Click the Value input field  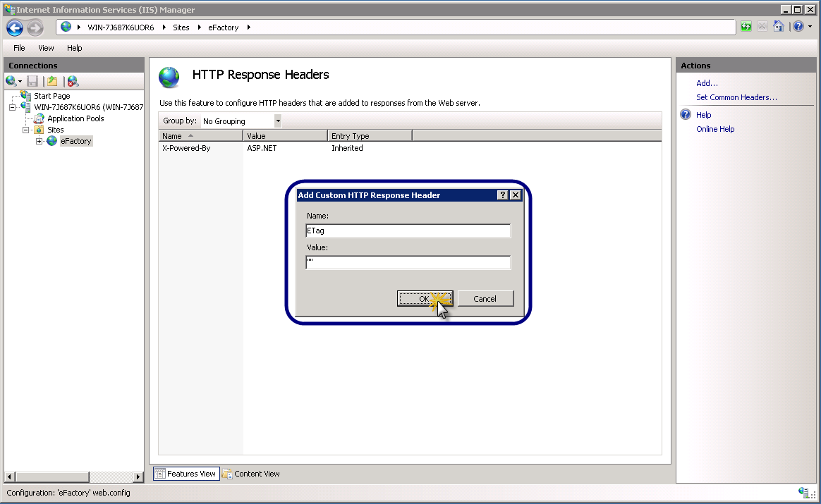point(408,262)
